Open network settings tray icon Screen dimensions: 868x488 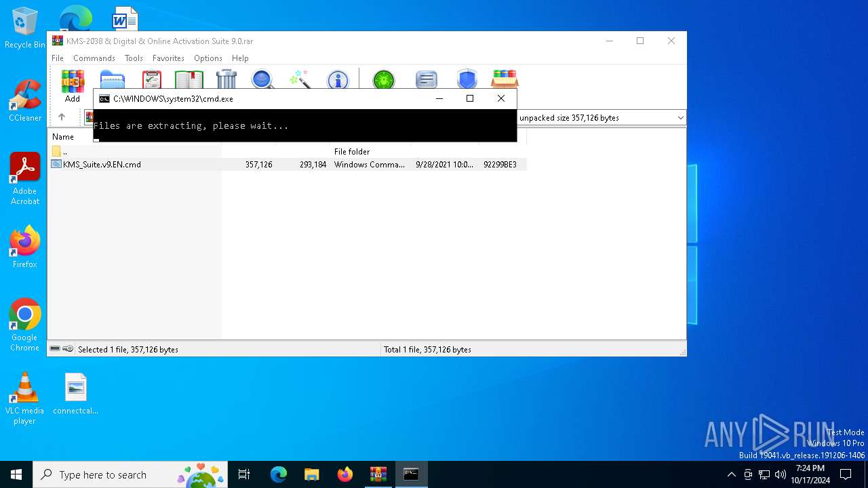point(764,474)
